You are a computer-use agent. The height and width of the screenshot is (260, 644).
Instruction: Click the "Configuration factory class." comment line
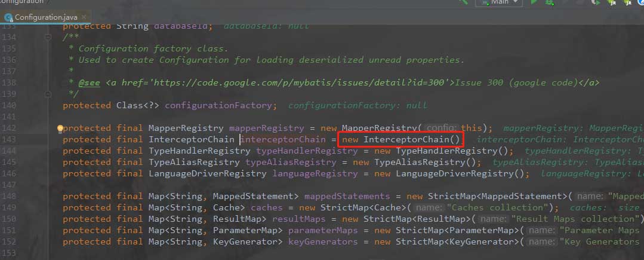point(153,49)
